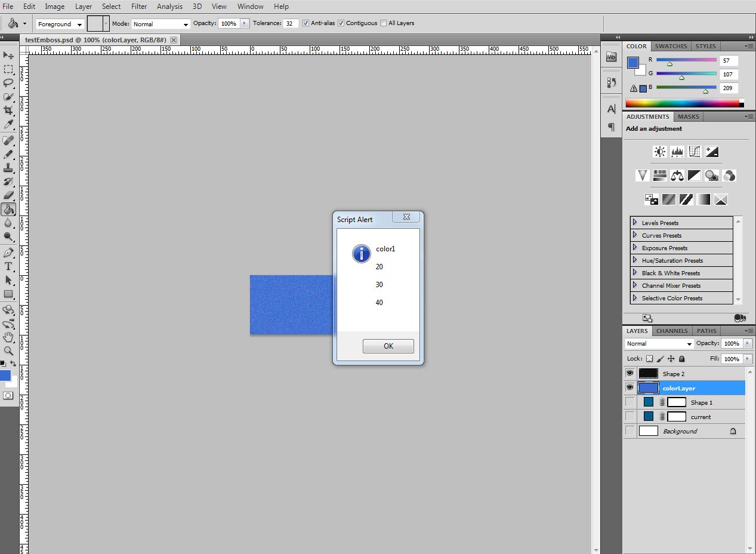Switch to the Swatches tab
The height and width of the screenshot is (554, 756).
671,46
